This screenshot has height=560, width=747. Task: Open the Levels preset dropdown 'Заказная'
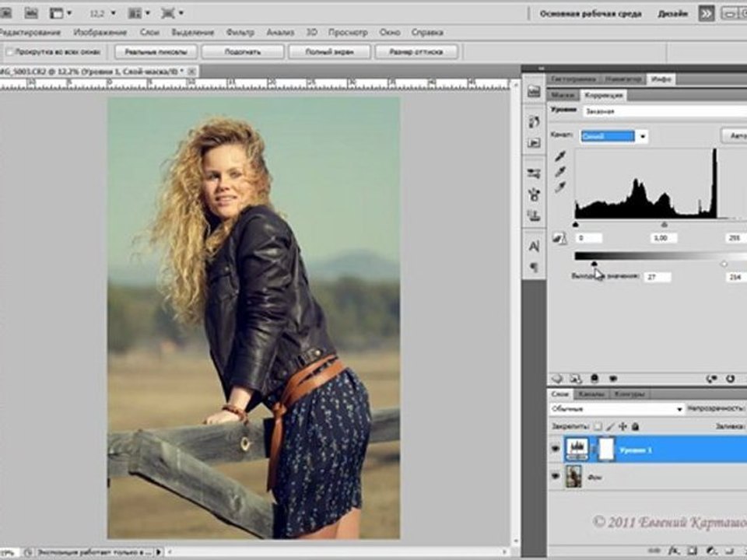click(x=665, y=111)
